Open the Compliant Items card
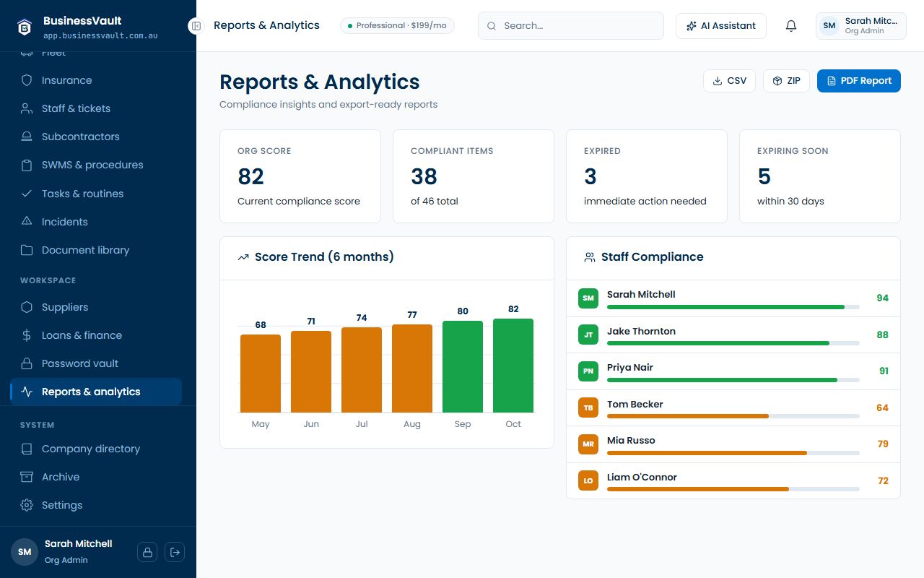This screenshot has height=578, width=924. pos(474,176)
